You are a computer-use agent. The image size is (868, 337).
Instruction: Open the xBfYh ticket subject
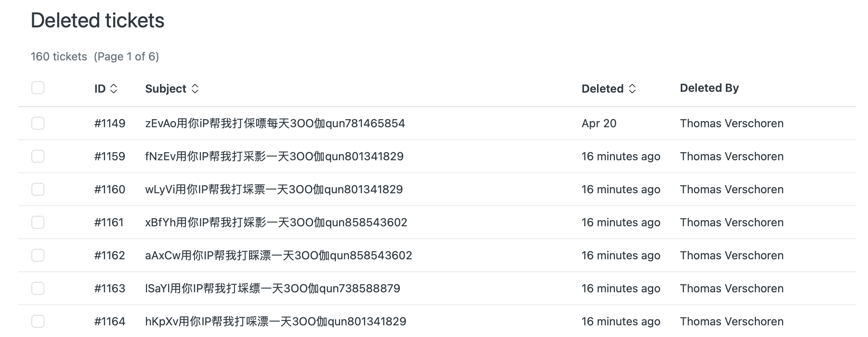pos(276,222)
